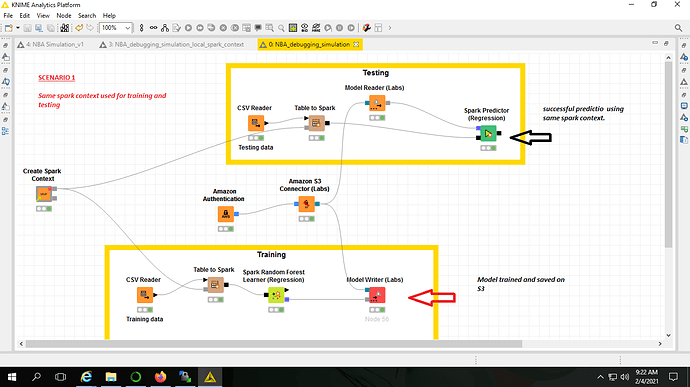Viewport: 690px width, 387px height.
Task: Click the Spark Predictor (Regression) node
Action: pyautogui.click(x=488, y=133)
